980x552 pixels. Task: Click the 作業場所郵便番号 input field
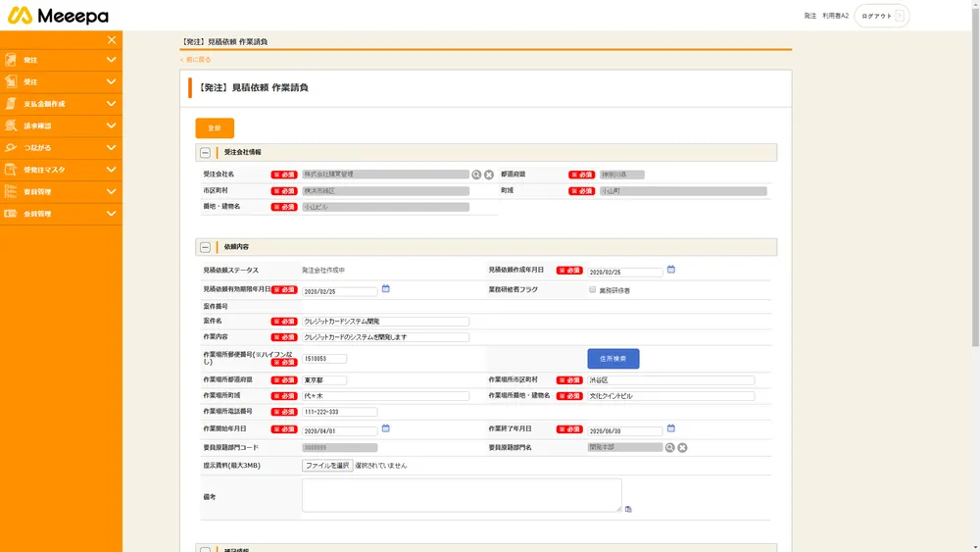(324, 359)
